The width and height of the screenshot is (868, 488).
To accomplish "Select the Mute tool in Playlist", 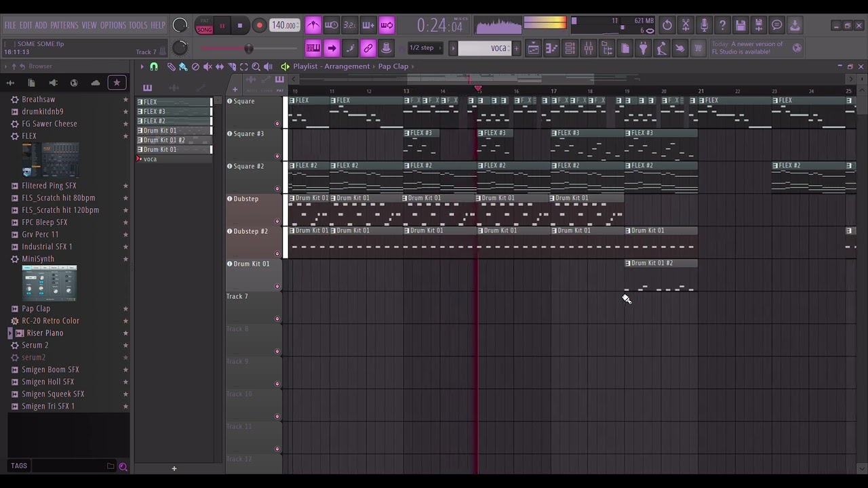I will point(208,66).
